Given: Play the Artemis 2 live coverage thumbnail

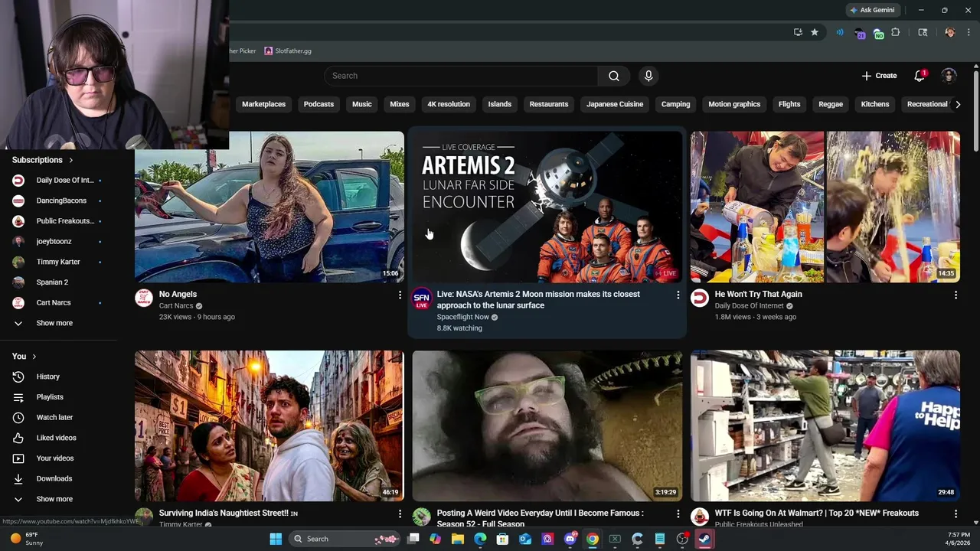Looking at the screenshot, I should click(547, 207).
